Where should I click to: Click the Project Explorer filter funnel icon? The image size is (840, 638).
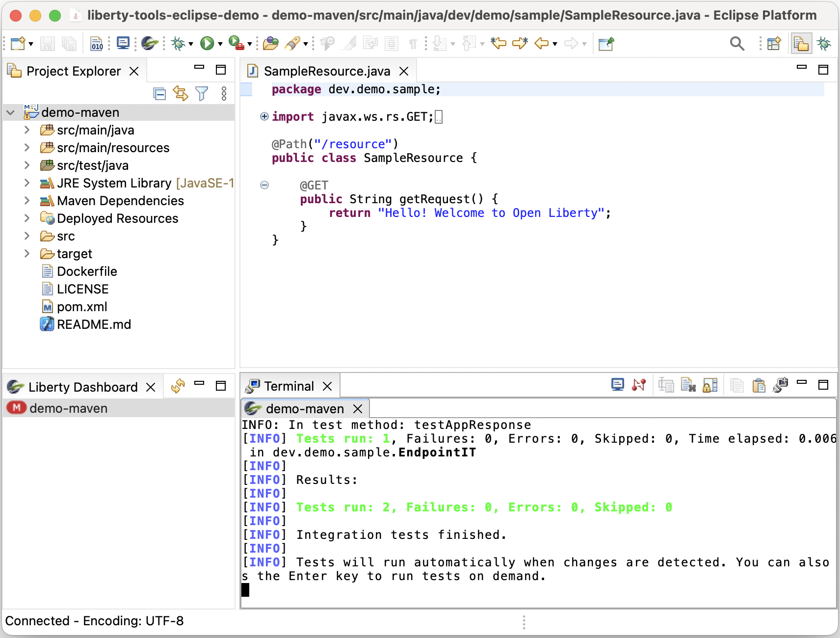[202, 93]
